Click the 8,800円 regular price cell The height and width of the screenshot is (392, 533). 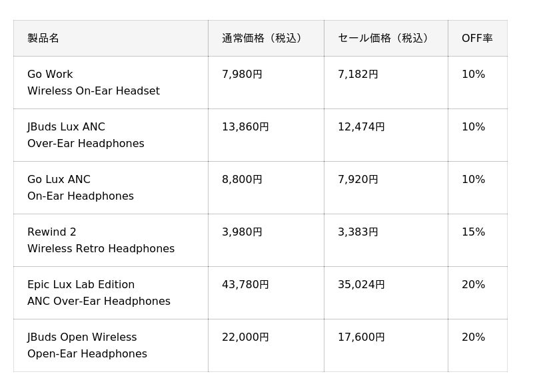click(x=266, y=188)
